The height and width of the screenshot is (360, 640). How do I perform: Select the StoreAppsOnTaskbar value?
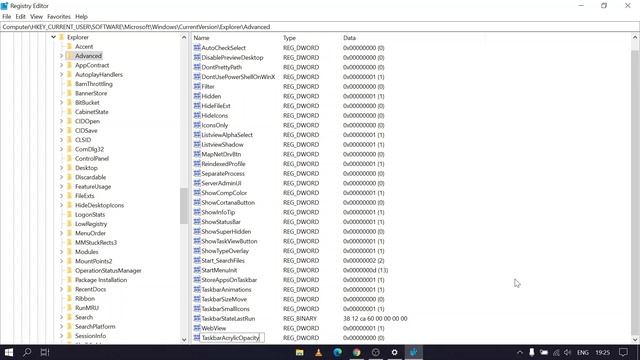(229, 280)
